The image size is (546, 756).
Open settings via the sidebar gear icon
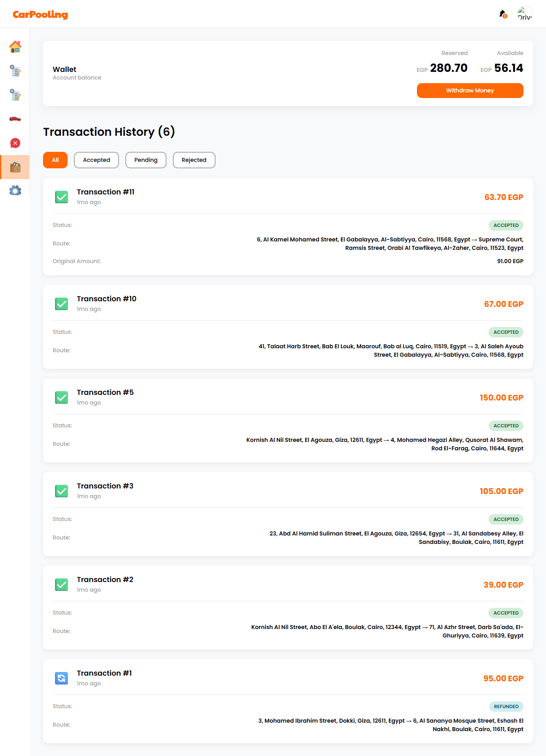tap(15, 190)
